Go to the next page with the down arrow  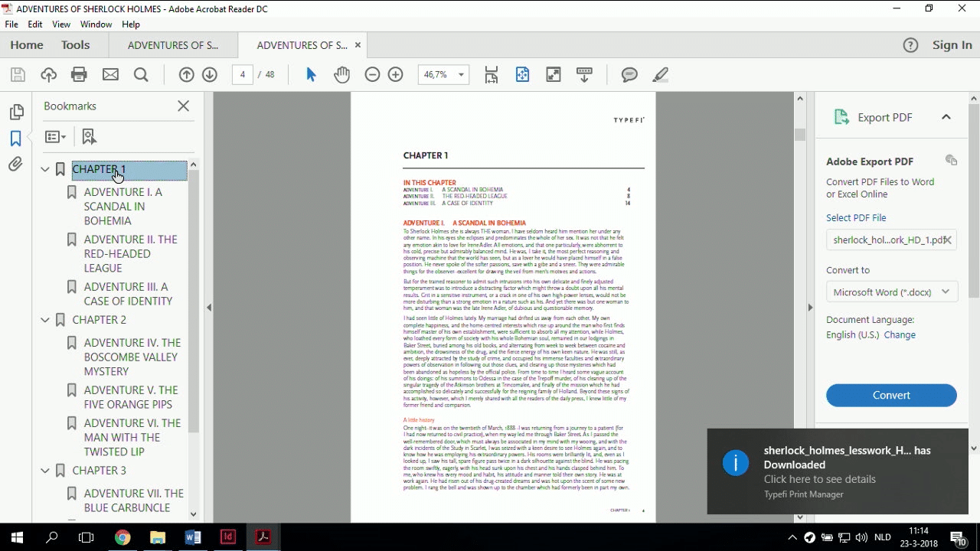(210, 74)
